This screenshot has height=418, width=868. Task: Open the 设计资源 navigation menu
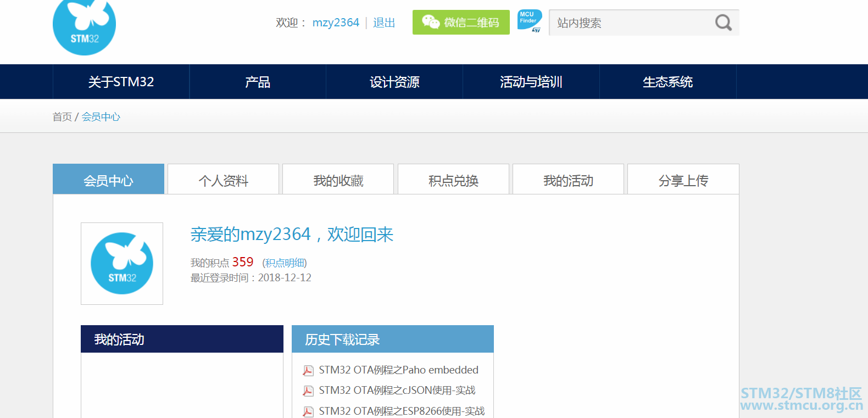tap(394, 82)
